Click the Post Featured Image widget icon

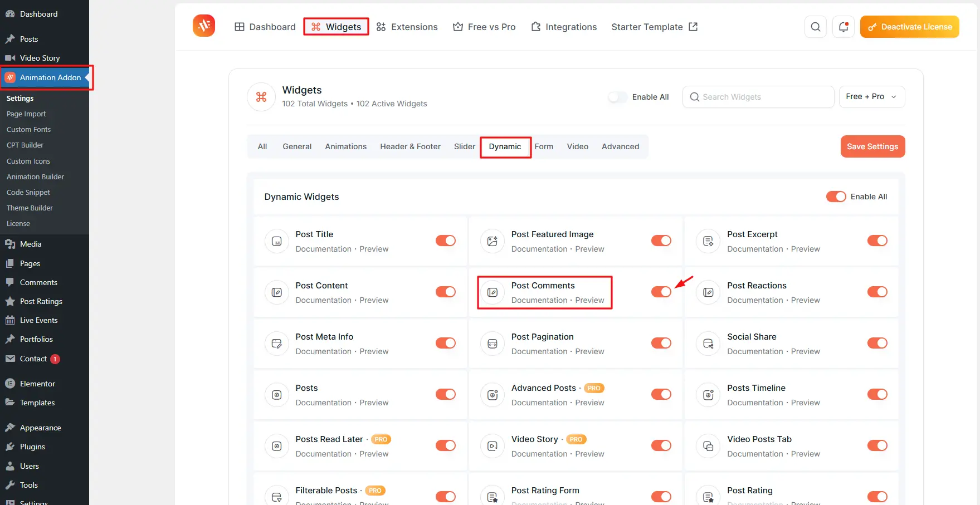pyautogui.click(x=492, y=241)
